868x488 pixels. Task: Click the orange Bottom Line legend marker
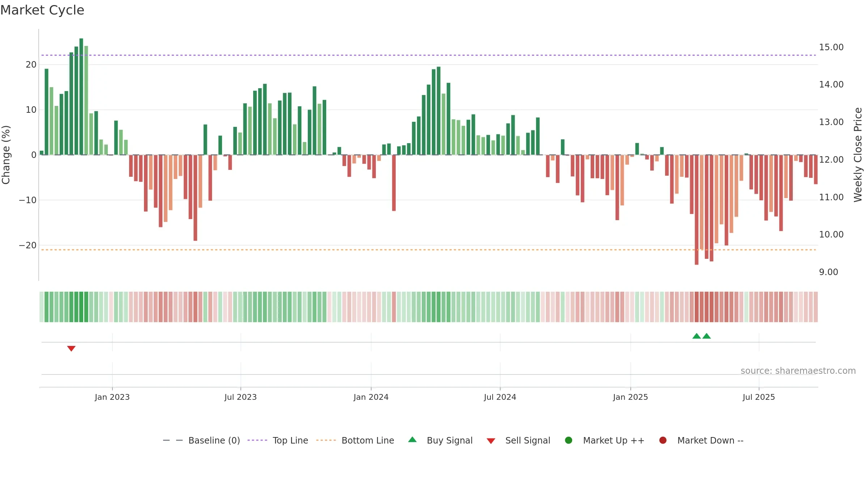326,440
